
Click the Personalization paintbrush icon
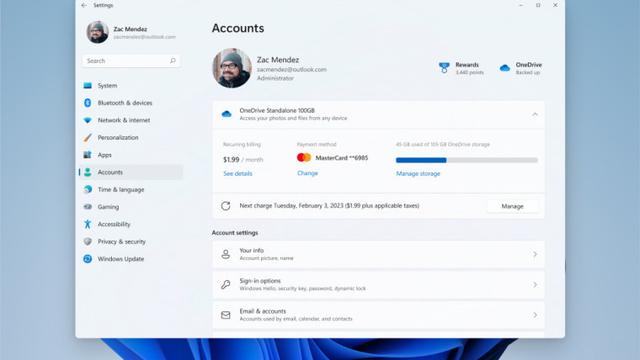click(x=87, y=138)
